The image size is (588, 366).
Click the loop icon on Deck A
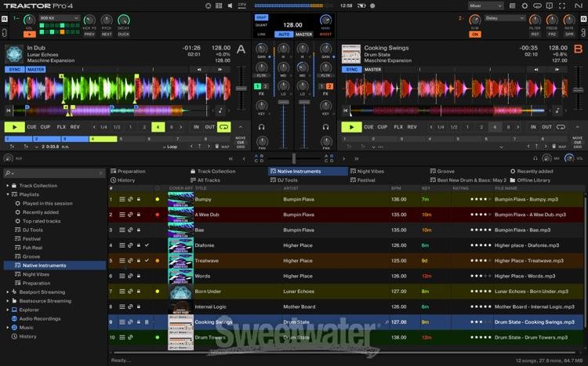pyautogui.click(x=224, y=127)
